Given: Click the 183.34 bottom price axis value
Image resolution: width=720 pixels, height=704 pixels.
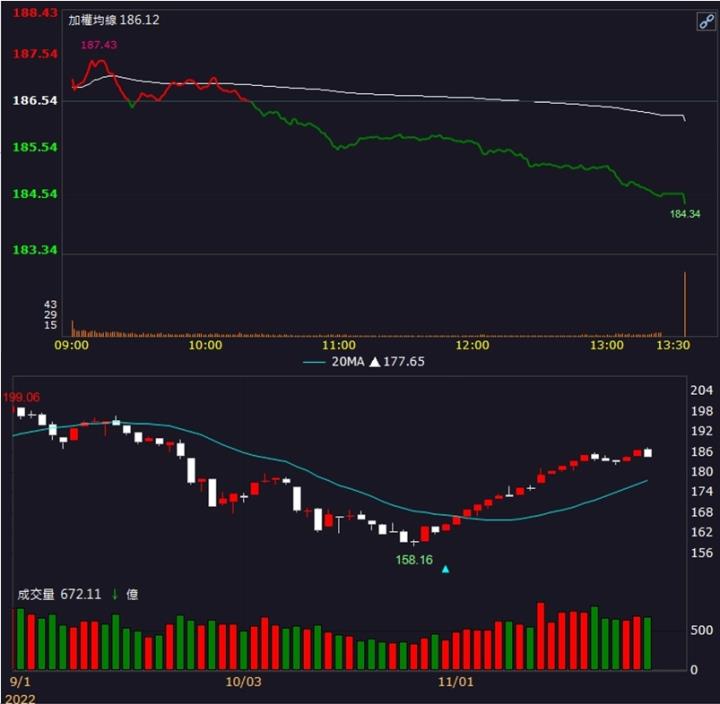Looking at the screenshot, I should point(35,250).
